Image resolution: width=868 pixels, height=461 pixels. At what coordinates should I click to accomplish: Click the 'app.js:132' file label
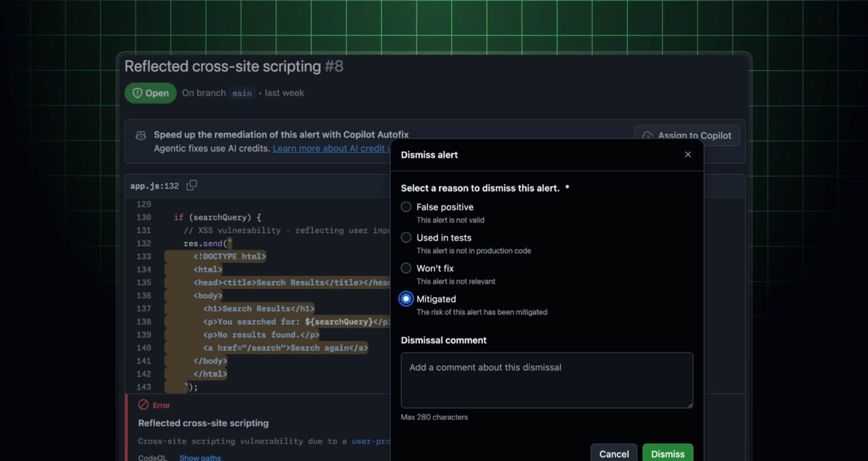154,186
